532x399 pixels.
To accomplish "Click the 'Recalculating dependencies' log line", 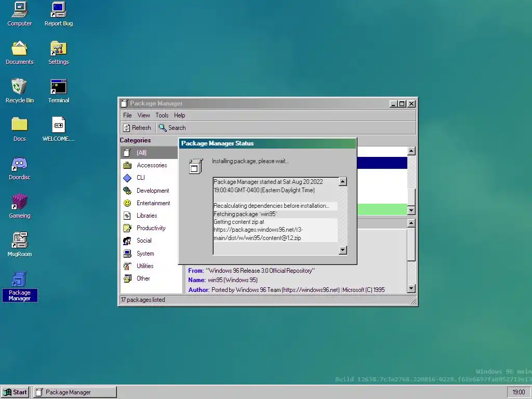I will pyautogui.click(x=275, y=206).
